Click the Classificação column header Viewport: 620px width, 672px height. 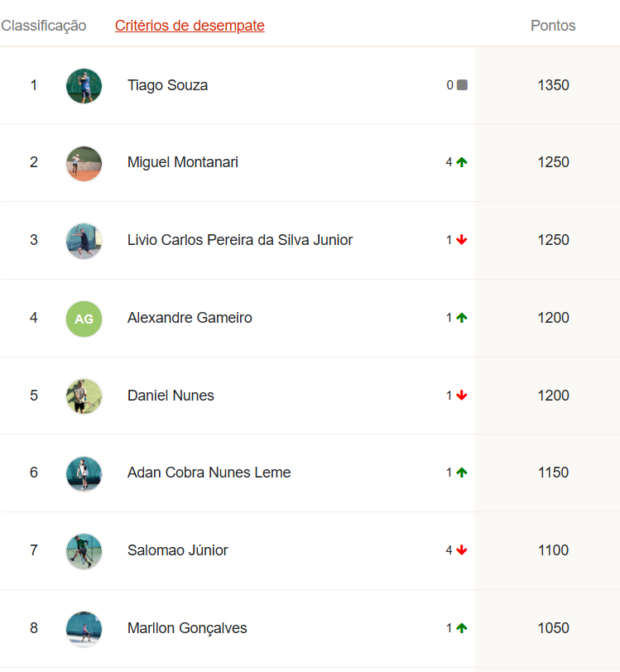tap(43, 26)
